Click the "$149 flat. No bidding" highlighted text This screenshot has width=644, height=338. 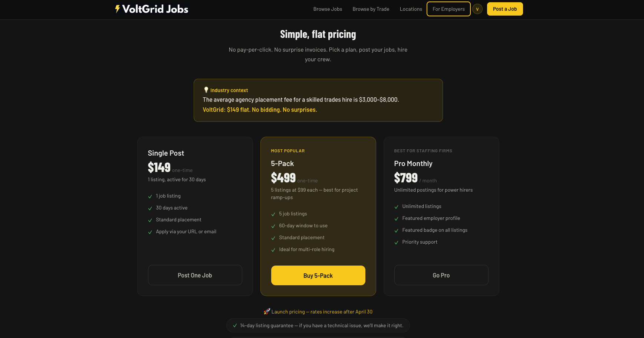tap(260, 110)
